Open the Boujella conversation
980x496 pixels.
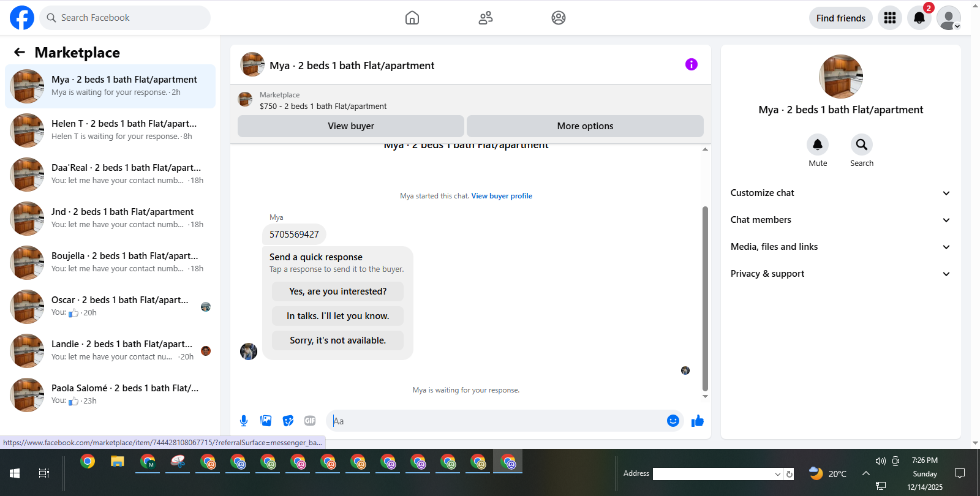[x=110, y=263]
